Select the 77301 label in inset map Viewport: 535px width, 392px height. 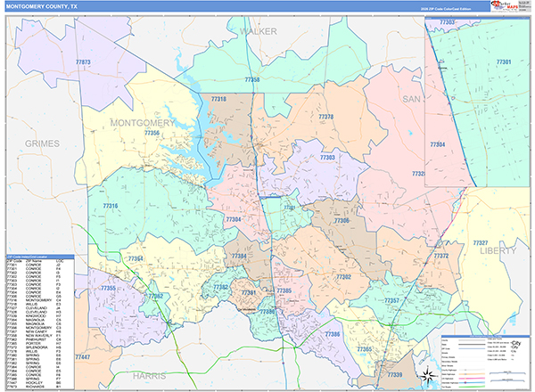pos(504,62)
